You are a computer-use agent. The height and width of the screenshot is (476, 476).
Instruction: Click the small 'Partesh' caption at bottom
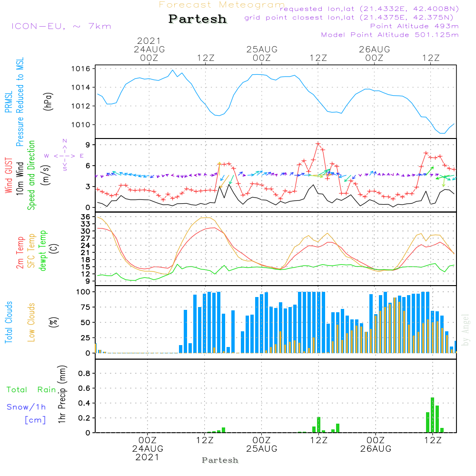pos(220,460)
